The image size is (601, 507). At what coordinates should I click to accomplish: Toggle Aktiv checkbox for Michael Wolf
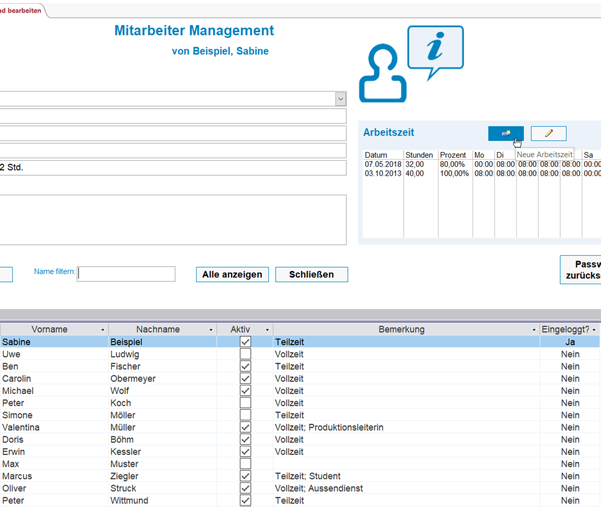click(x=245, y=391)
